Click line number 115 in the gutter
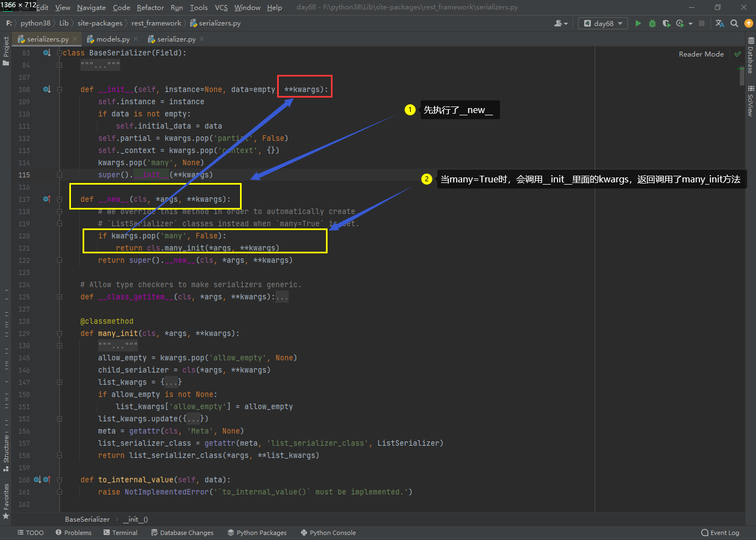Image resolution: width=756 pixels, height=540 pixels. click(x=24, y=175)
